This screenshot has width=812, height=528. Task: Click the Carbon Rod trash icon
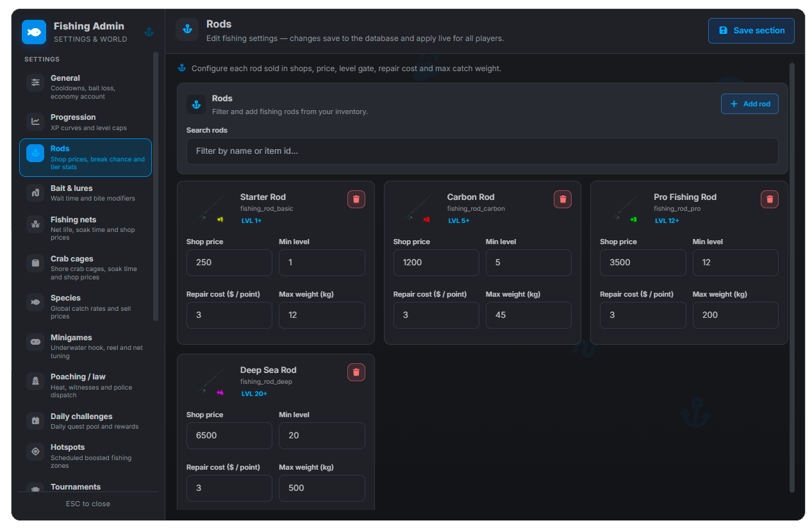(563, 199)
